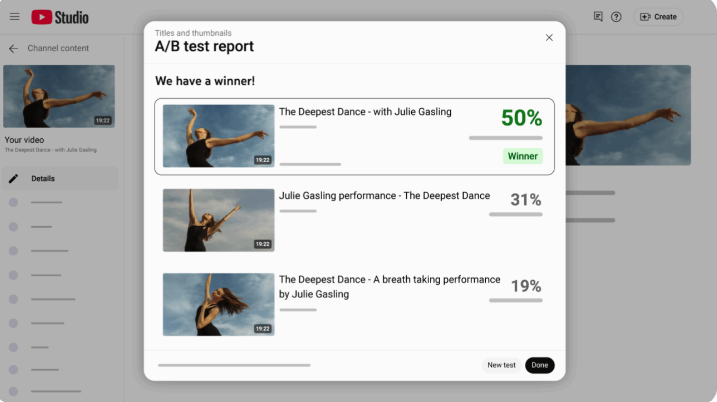717x402 pixels.
Task: Click the pencil icon beside Details
Action: pos(14,179)
